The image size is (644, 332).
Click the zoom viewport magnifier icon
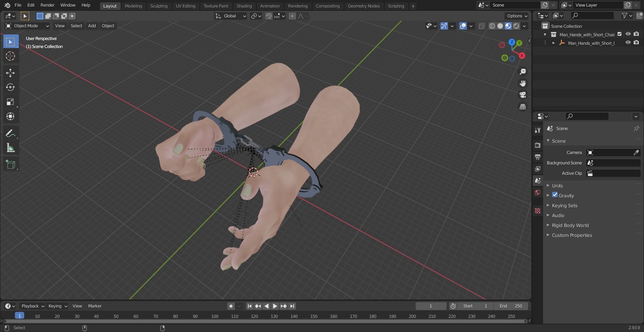click(522, 72)
